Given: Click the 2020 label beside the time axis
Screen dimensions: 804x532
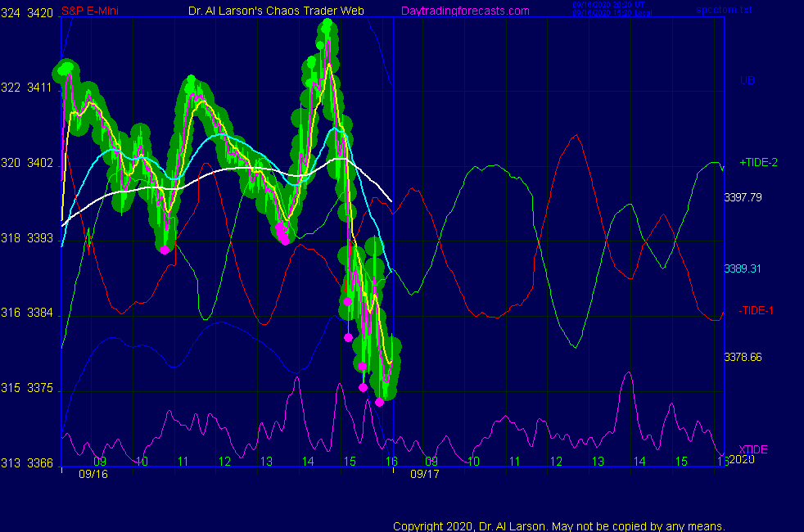Looking at the screenshot, I should pos(742,460).
